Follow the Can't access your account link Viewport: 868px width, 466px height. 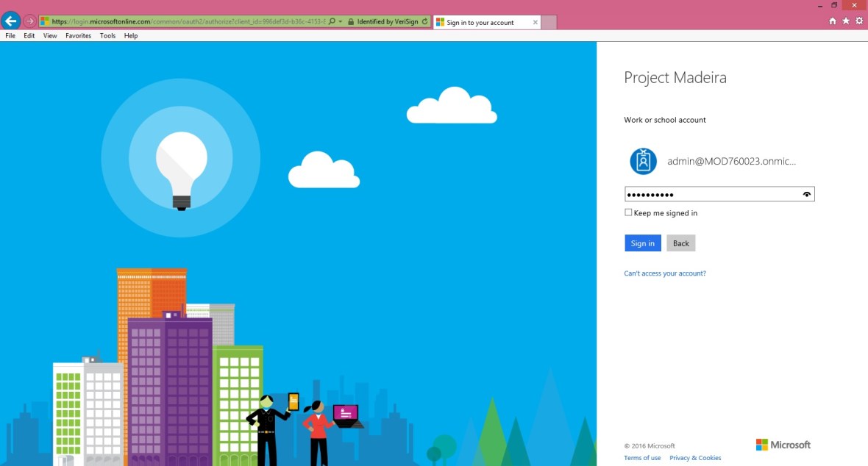664,273
